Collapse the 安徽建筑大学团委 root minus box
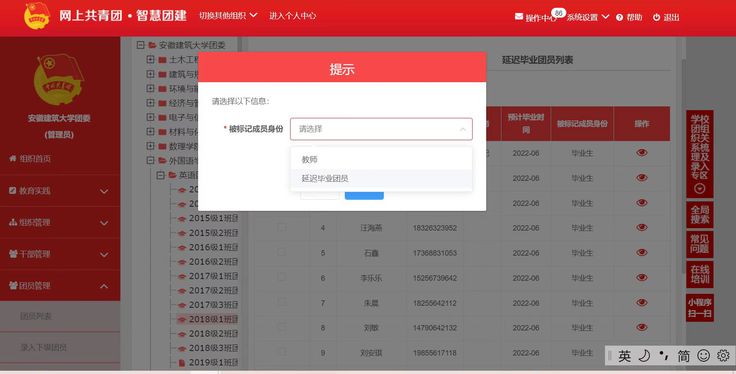Screen dimensions: 736x374 140,45
